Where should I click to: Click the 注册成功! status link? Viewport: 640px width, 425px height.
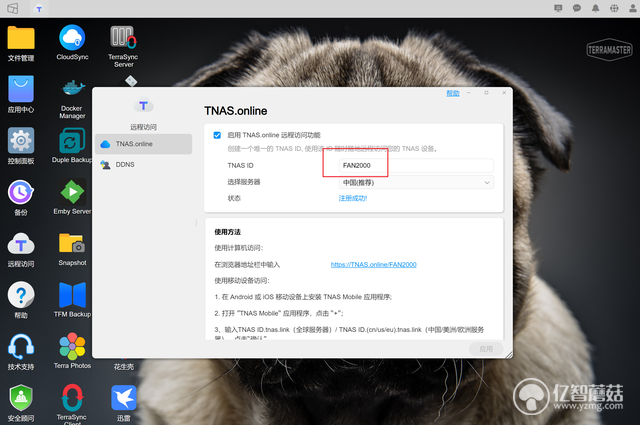point(353,198)
